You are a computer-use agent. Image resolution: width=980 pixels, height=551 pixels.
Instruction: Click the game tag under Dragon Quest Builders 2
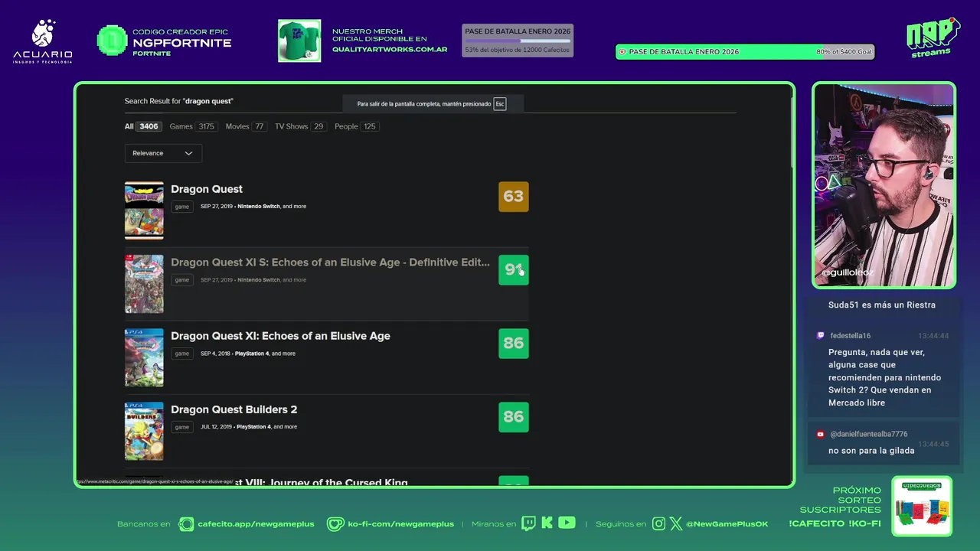point(181,427)
